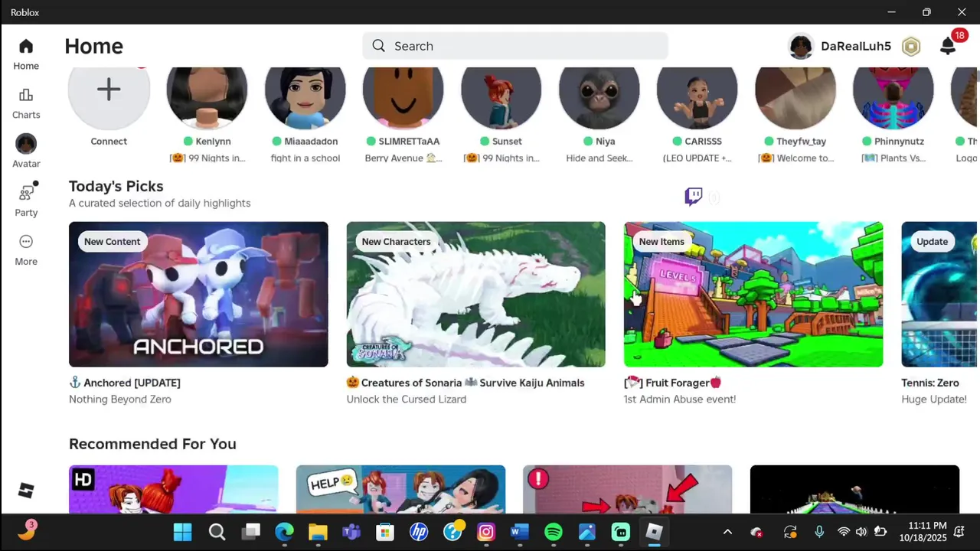Click the Anchored [UPDATE] title link
This screenshot has height=551, width=980.
[125, 383]
